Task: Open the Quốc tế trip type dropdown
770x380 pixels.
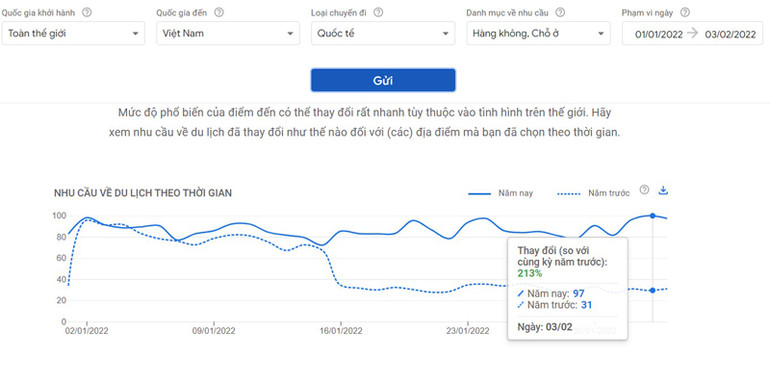Action: tap(383, 33)
